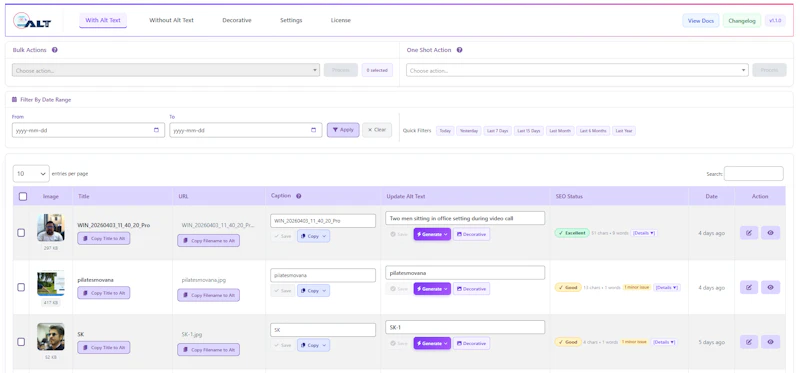Screen dimensions: 800x373
Task: Mark SK image as Decorative
Action: tap(471, 343)
